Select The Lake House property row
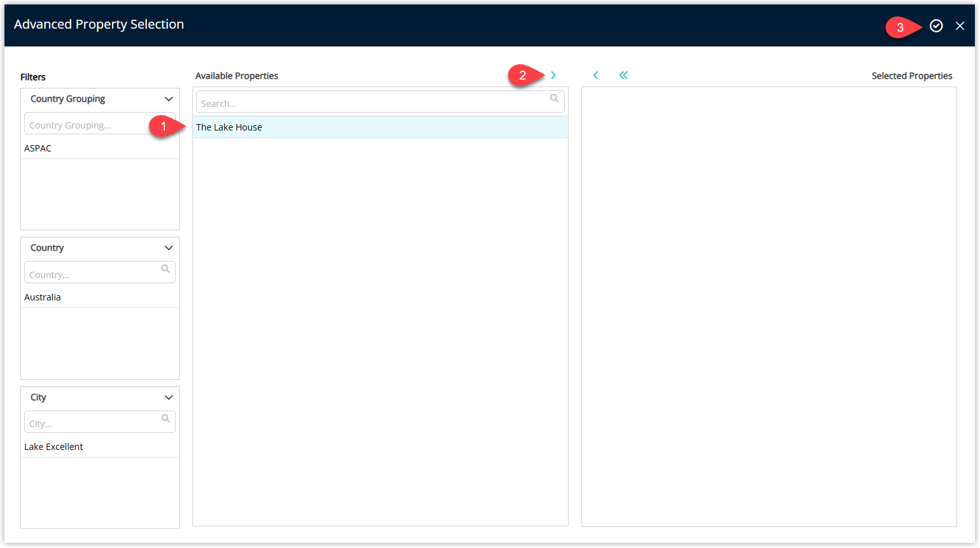Viewport: 980px width, 548px height. tap(380, 127)
